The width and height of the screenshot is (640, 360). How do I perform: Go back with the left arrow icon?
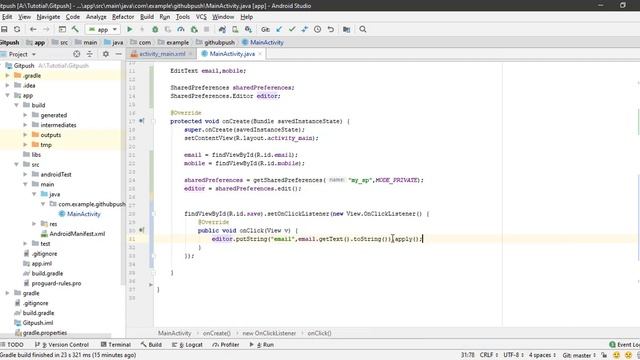[33, 29]
